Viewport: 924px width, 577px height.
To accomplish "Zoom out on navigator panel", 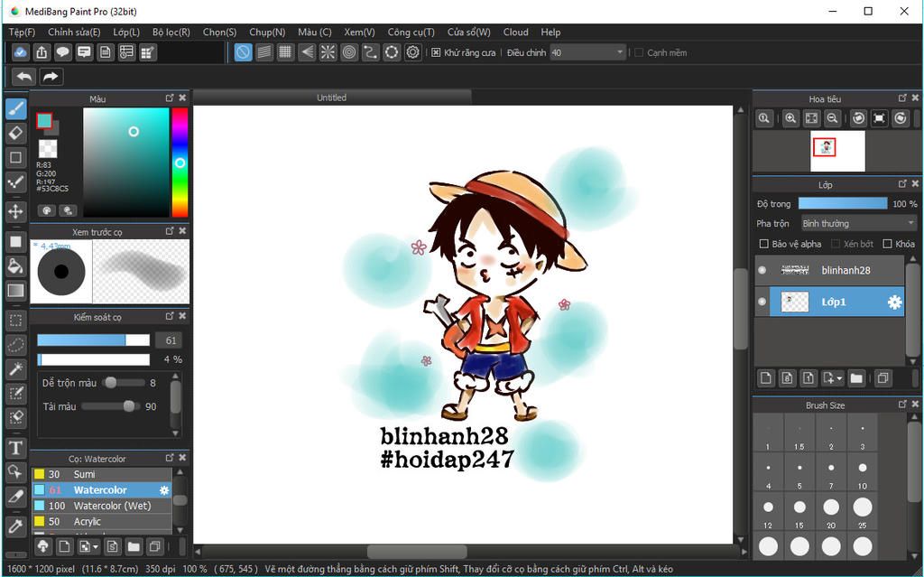I will [x=832, y=118].
